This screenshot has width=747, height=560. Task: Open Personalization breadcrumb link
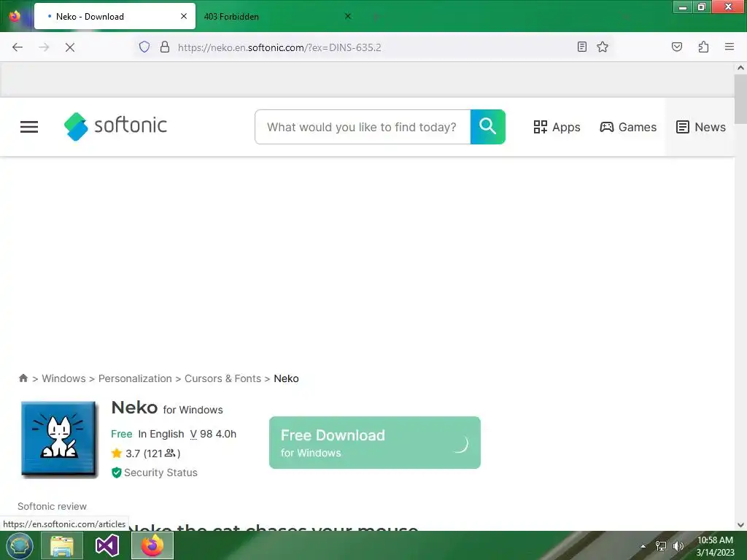[x=135, y=378]
